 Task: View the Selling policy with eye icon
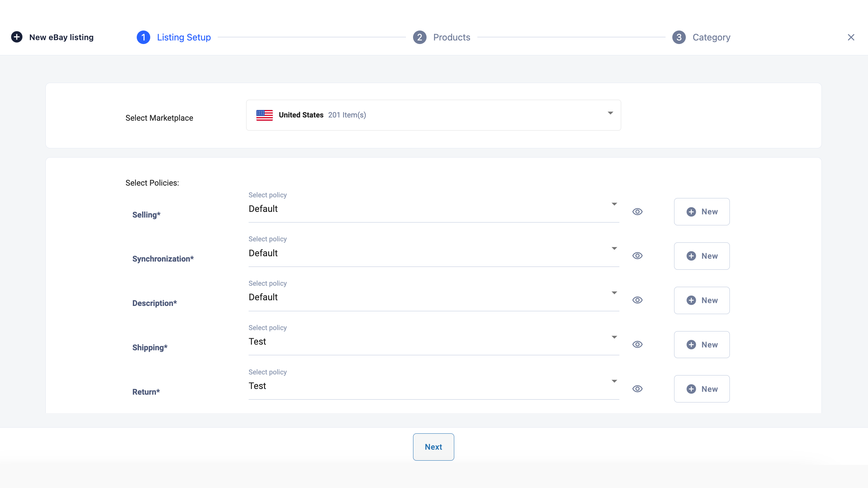point(638,212)
